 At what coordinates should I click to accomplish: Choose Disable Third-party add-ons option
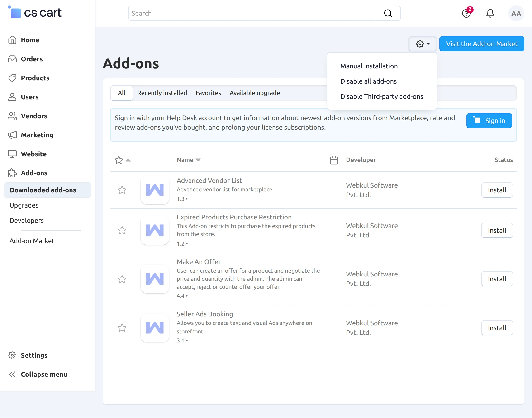tap(381, 96)
